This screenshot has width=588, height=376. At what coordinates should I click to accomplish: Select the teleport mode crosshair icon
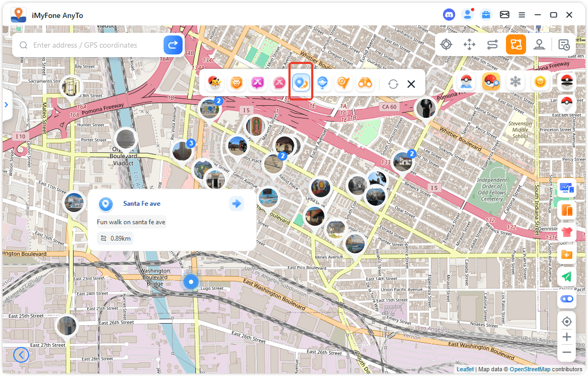click(x=446, y=44)
